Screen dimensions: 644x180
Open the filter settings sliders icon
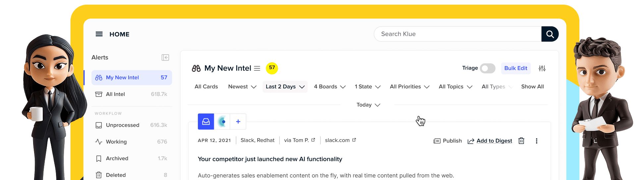[542, 68]
